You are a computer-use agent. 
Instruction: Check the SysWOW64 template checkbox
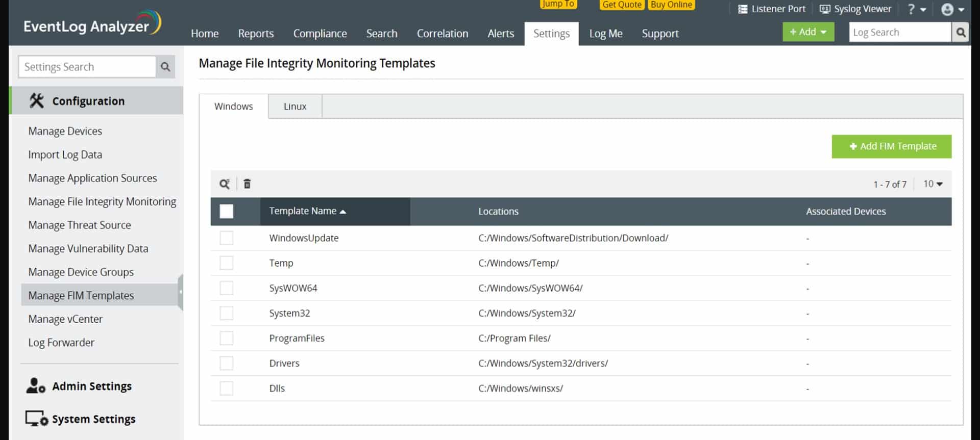click(x=227, y=288)
